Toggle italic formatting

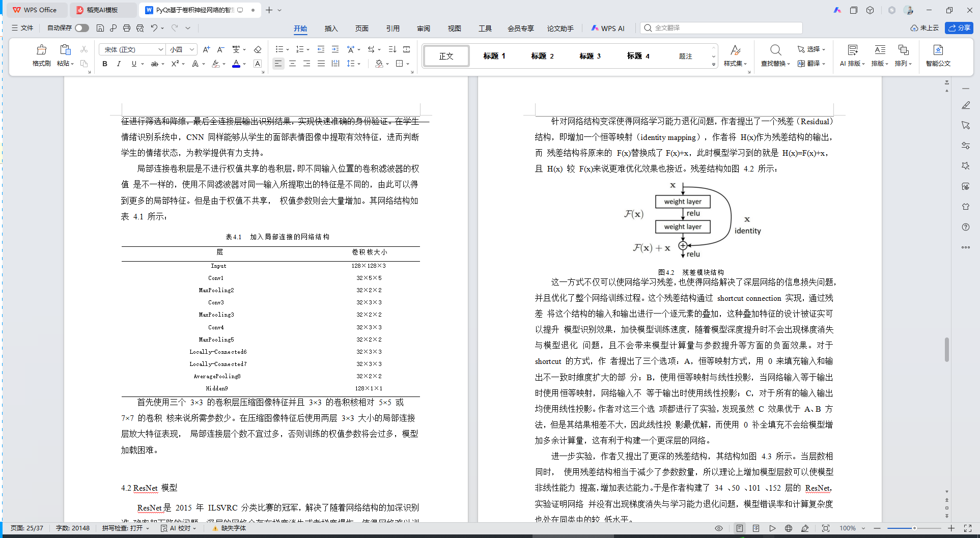click(x=119, y=64)
